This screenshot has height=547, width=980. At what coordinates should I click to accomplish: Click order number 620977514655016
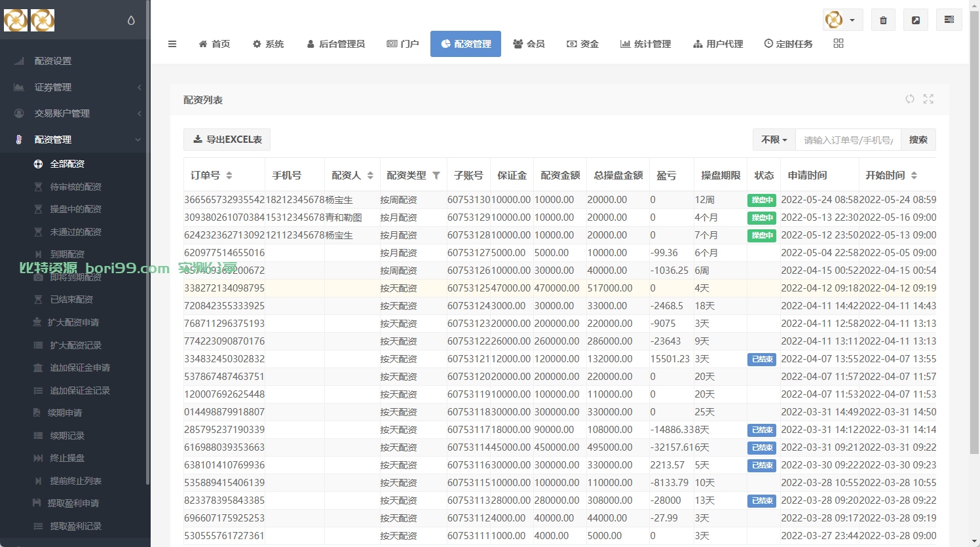point(225,253)
